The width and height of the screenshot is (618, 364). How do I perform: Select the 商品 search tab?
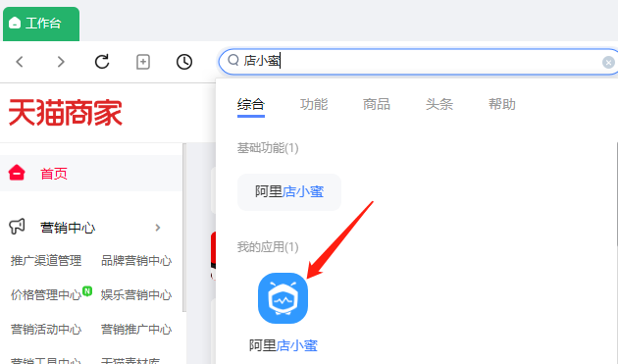(377, 105)
